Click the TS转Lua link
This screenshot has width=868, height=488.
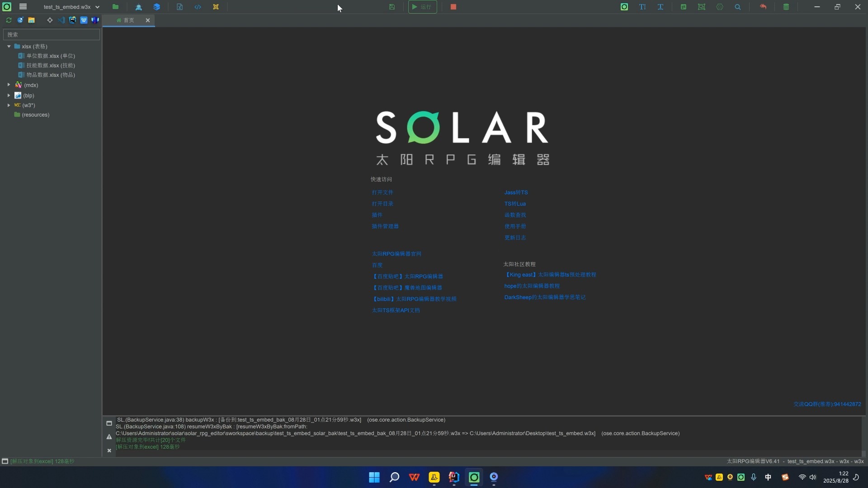tap(515, 204)
